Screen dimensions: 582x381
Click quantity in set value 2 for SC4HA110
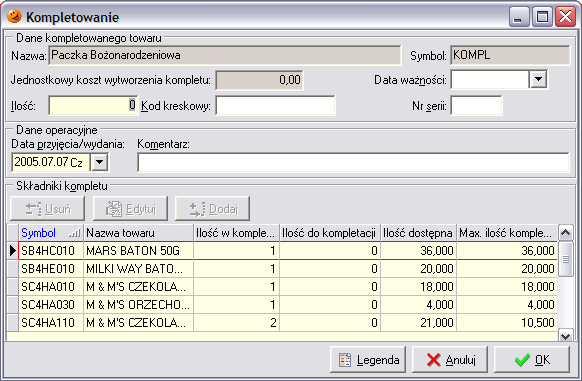(236, 322)
